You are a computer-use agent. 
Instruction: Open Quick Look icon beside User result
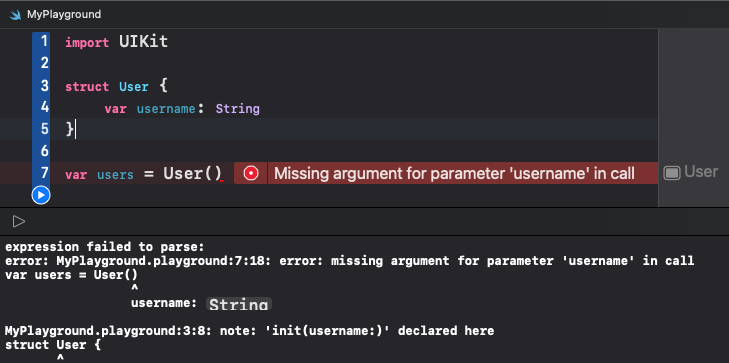click(x=672, y=173)
